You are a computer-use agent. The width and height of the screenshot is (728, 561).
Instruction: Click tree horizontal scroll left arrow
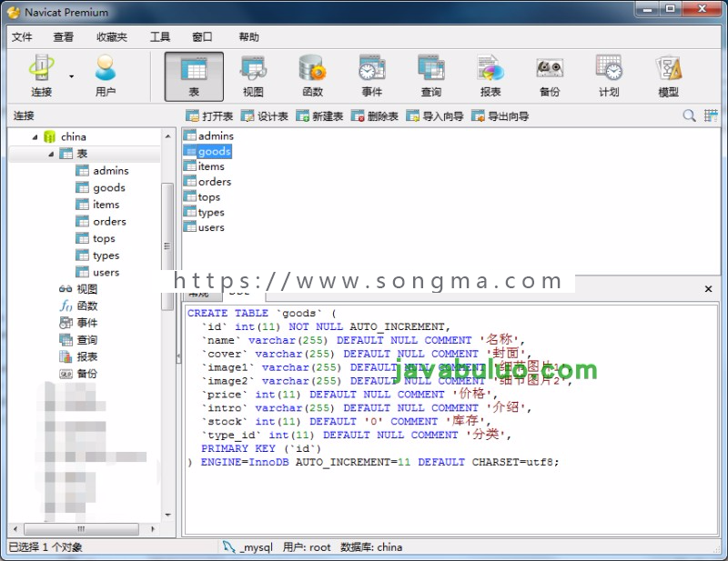15,529
